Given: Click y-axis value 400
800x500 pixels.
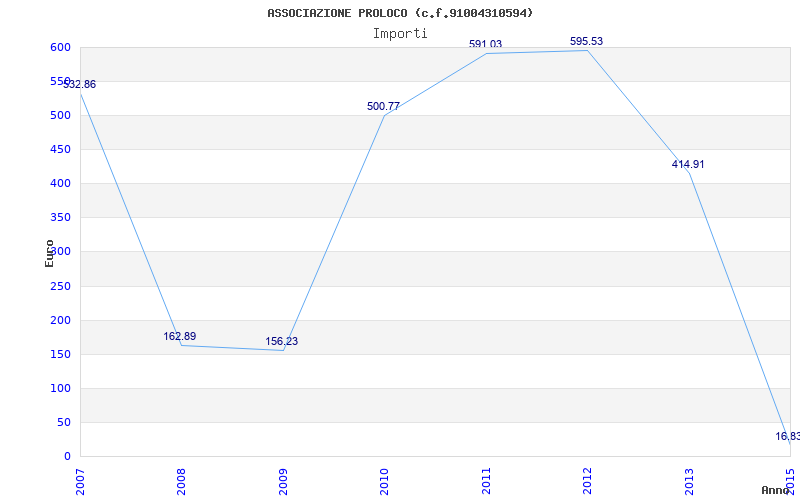Looking at the screenshot, I should pos(60,183).
